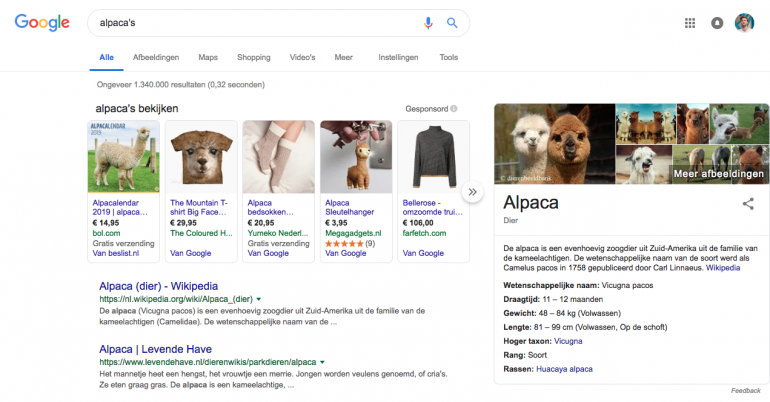This screenshot has width=770, height=402.
Task: Click the blue search magnifier icon
Action: 452,23
